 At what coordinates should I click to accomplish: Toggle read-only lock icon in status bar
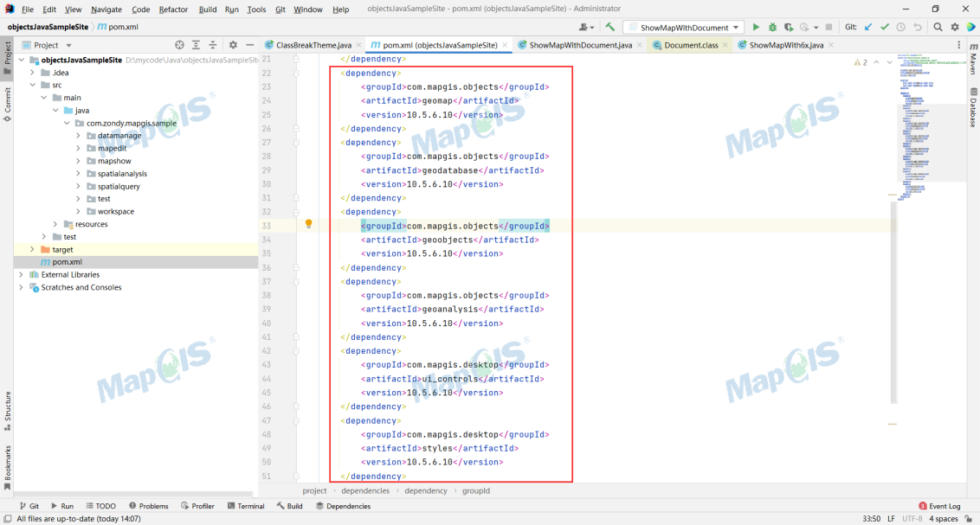tap(969, 519)
